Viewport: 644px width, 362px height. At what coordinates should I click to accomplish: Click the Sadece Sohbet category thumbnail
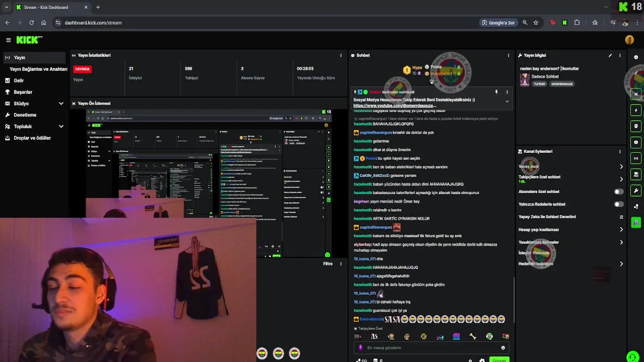click(524, 80)
